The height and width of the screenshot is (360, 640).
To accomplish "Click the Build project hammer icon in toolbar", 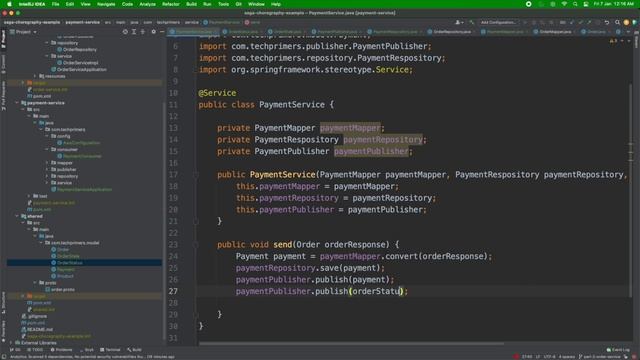I will tap(472, 22).
